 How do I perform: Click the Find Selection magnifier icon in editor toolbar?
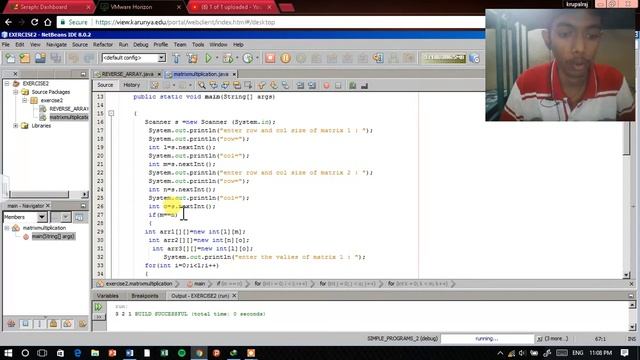tap(202, 85)
